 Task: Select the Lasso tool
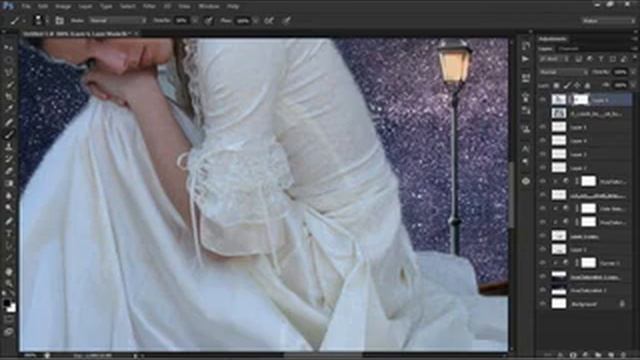click(x=9, y=72)
